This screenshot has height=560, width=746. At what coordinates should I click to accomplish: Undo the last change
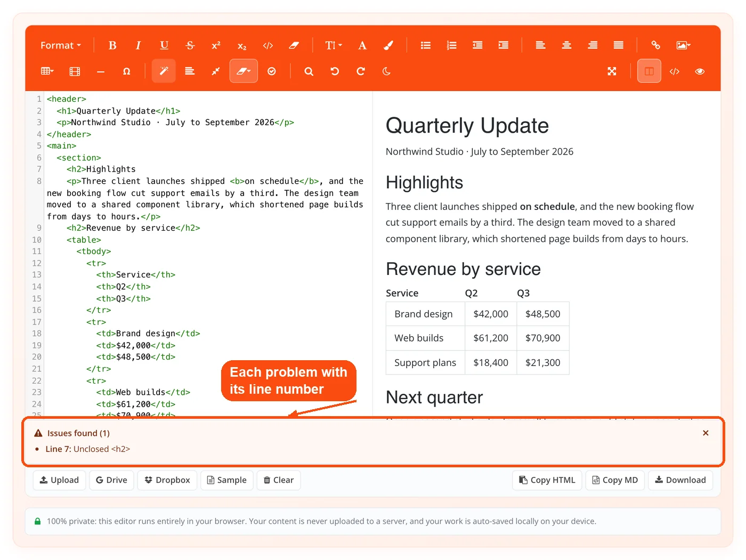pyautogui.click(x=335, y=71)
